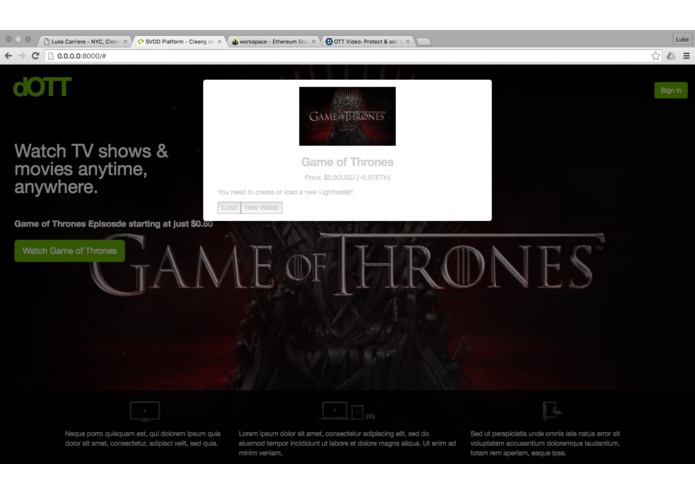
Task: Click the single TV screen icon
Action: (145, 412)
